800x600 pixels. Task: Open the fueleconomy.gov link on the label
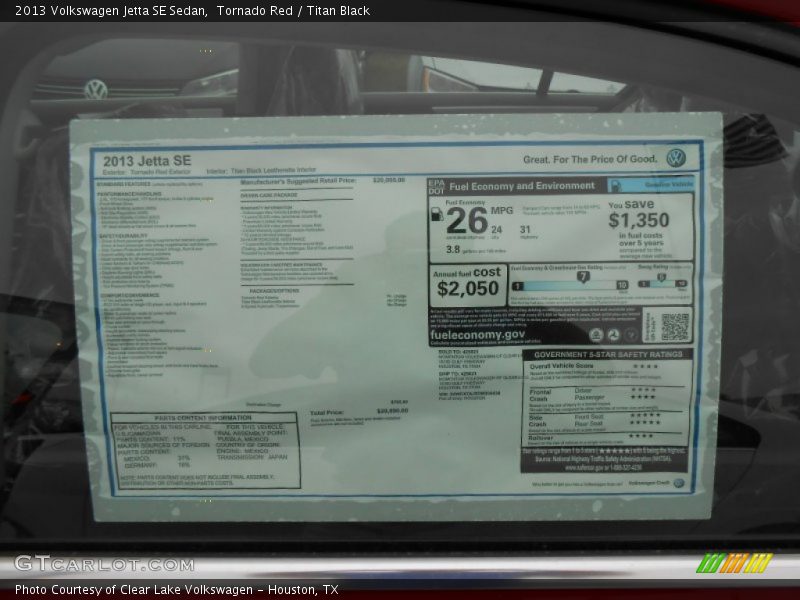478,335
